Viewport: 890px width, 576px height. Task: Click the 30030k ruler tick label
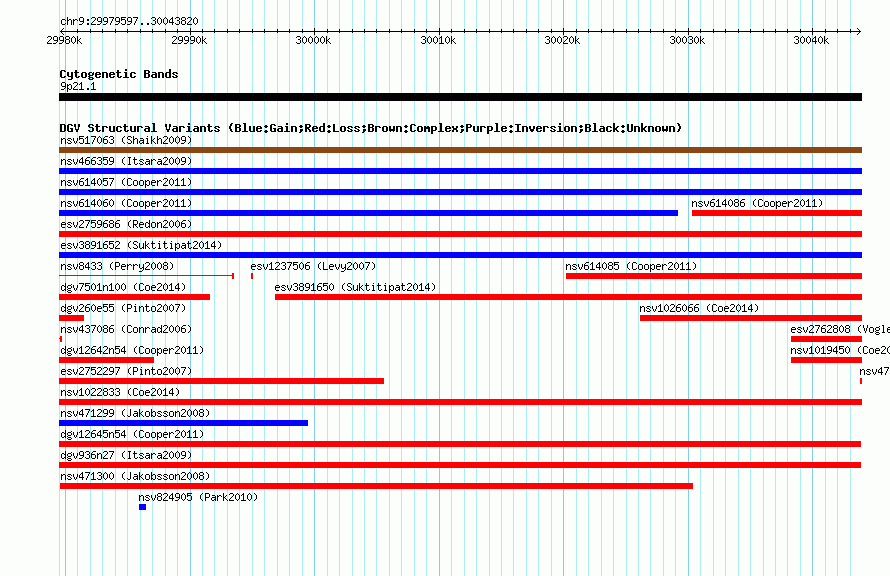pos(687,40)
